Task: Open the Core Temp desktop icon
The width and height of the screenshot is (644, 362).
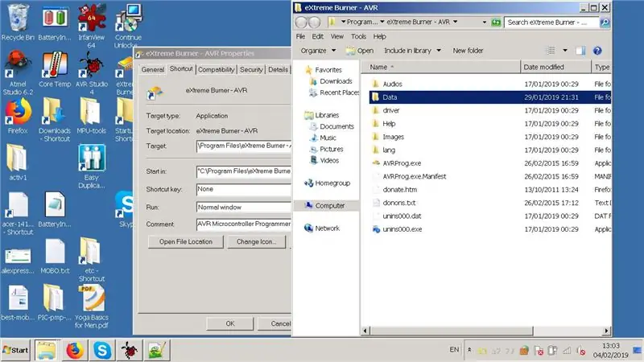Action: coord(55,68)
